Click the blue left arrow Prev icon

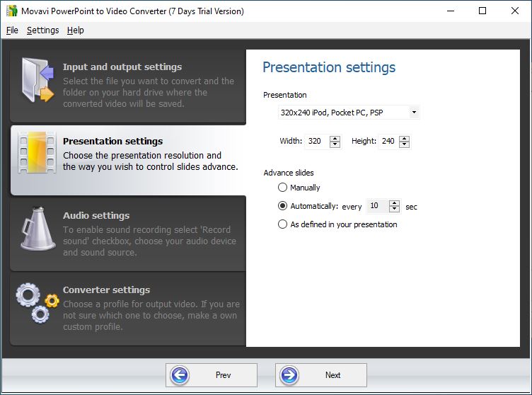[180, 375]
